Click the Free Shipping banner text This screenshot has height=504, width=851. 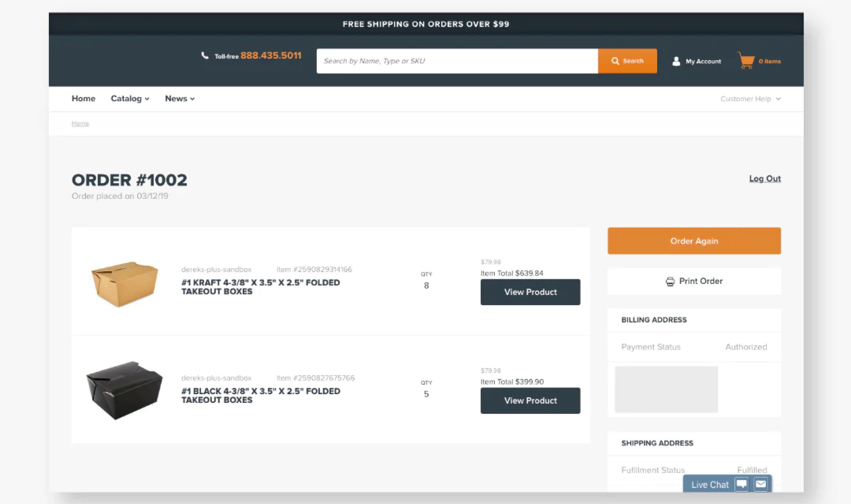click(x=426, y=24)
